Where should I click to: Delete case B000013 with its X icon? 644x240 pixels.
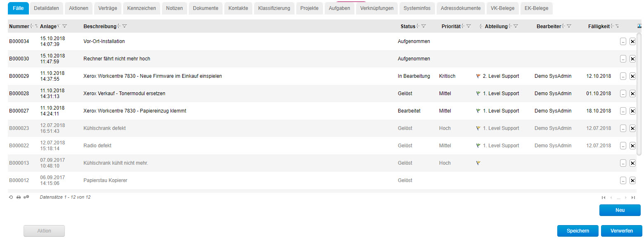point(632,163)
